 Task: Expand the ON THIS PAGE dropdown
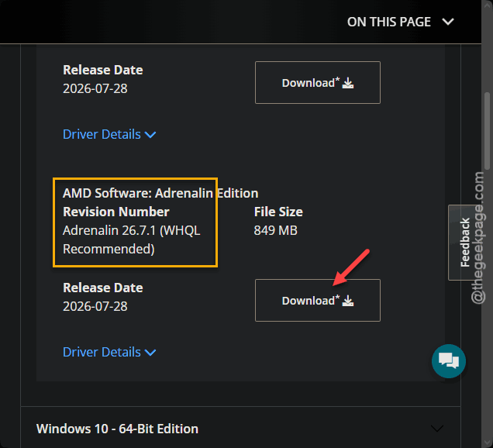(x=400, y=22)
